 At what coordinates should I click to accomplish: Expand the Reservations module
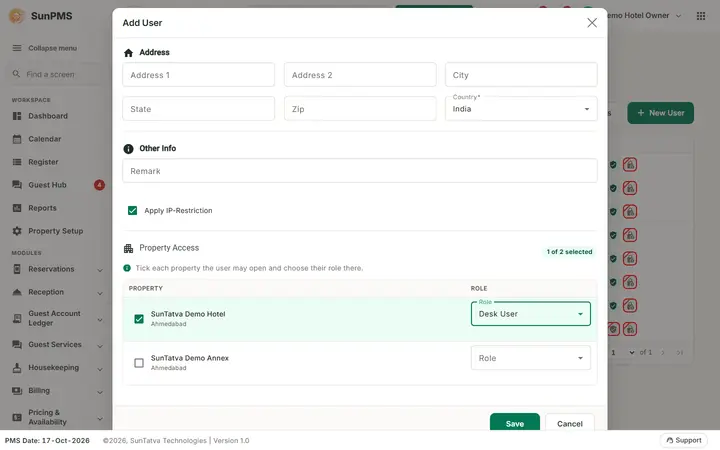point(100,270)
